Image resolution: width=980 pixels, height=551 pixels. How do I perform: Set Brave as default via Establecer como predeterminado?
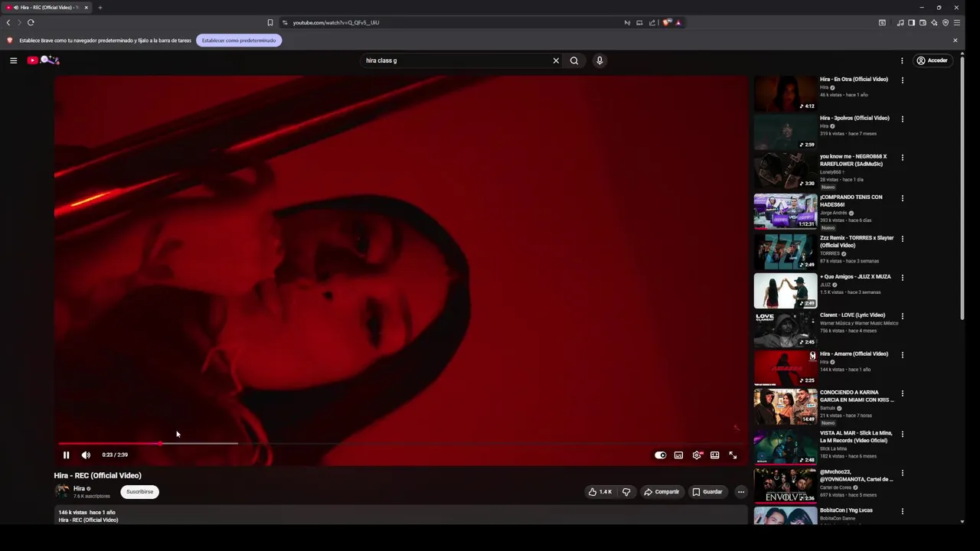click(239, 41)
